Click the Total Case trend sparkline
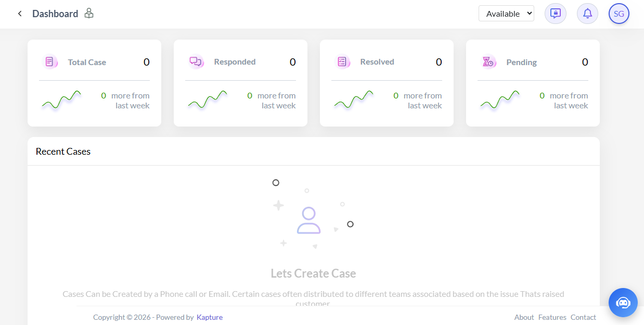 pos(61,100)
